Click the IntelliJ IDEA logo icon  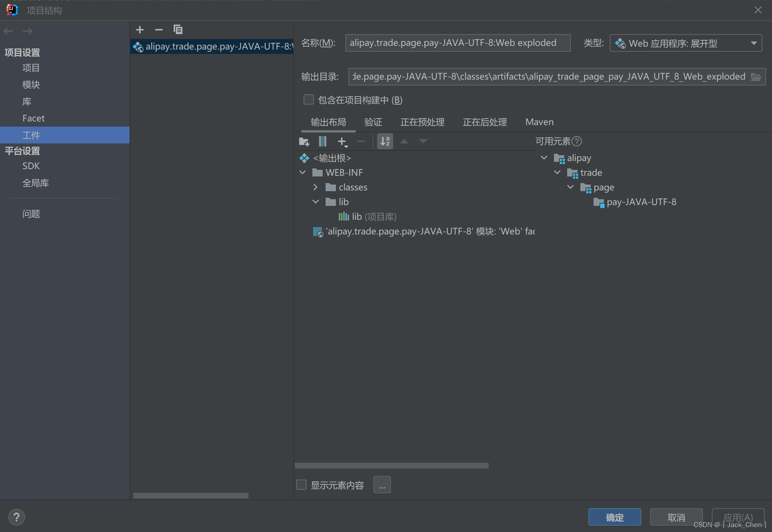point(12,10)
